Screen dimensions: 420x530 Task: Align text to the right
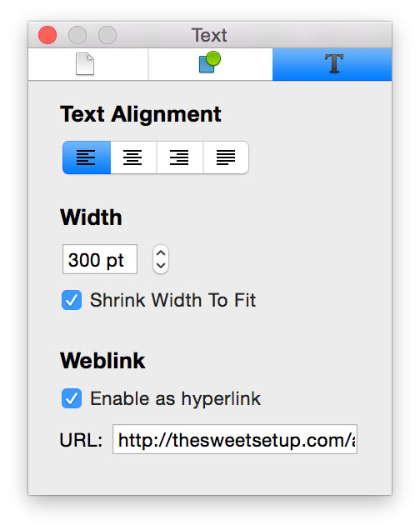coord(180,157)
